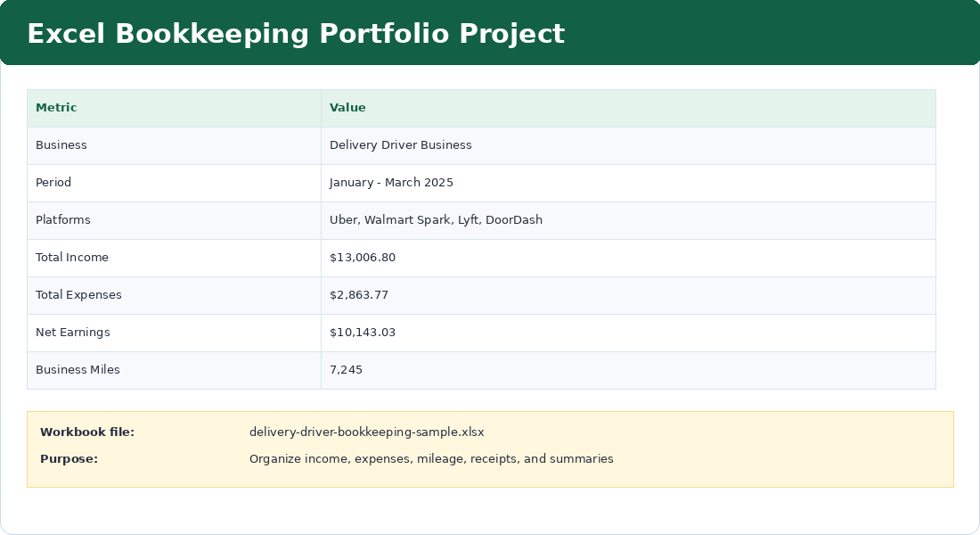
Task: Select the Organize income, expenses, mileage purpose text
Action: pos(431,459)
